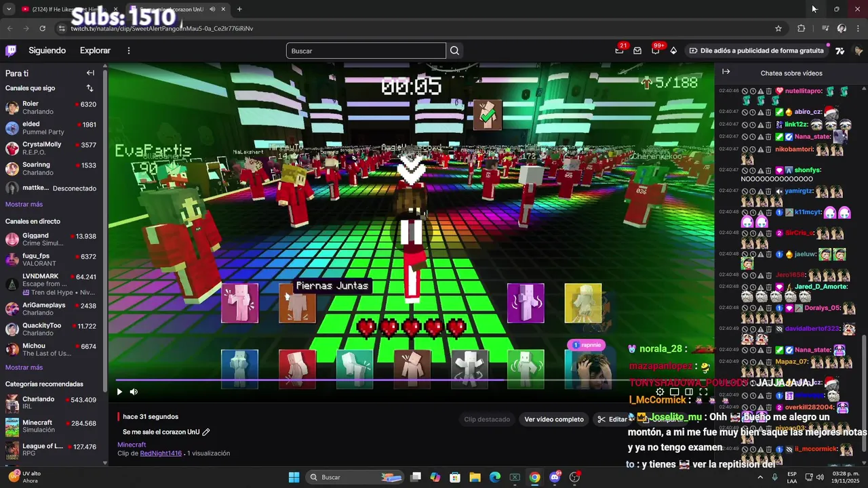
Task: Open Prime loot icon with 21 badge
Action: click(x=619, y=51)
